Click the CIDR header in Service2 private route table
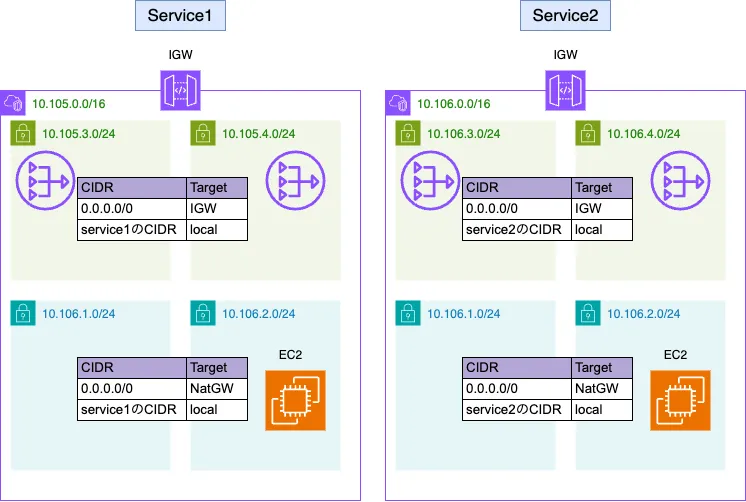 517,367
